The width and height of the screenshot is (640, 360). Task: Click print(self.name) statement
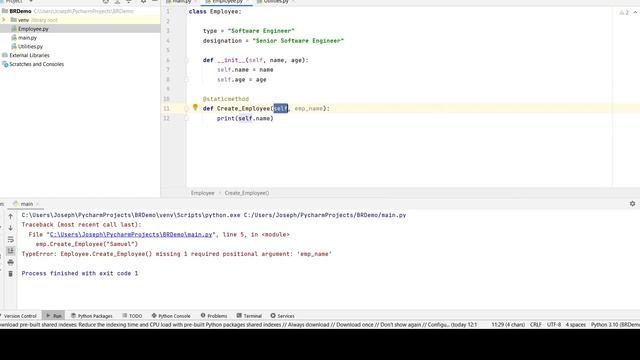tap(245, 119)
